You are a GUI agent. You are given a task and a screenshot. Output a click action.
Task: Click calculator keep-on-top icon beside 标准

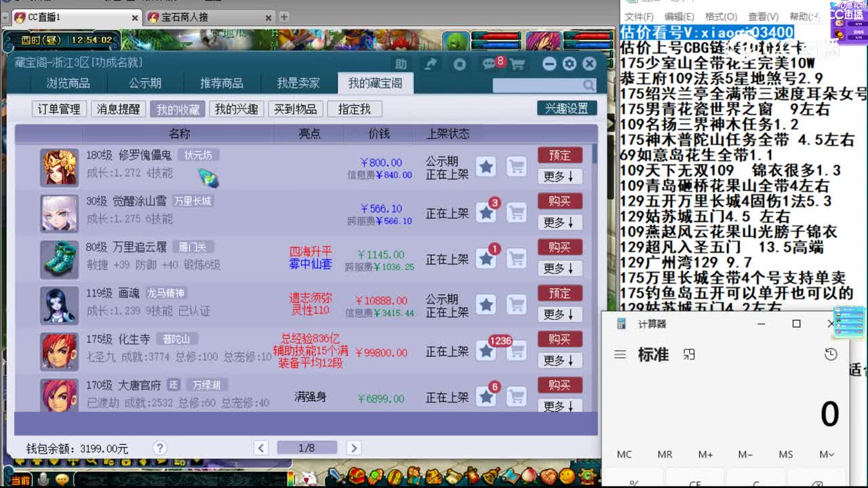point(689,354)
